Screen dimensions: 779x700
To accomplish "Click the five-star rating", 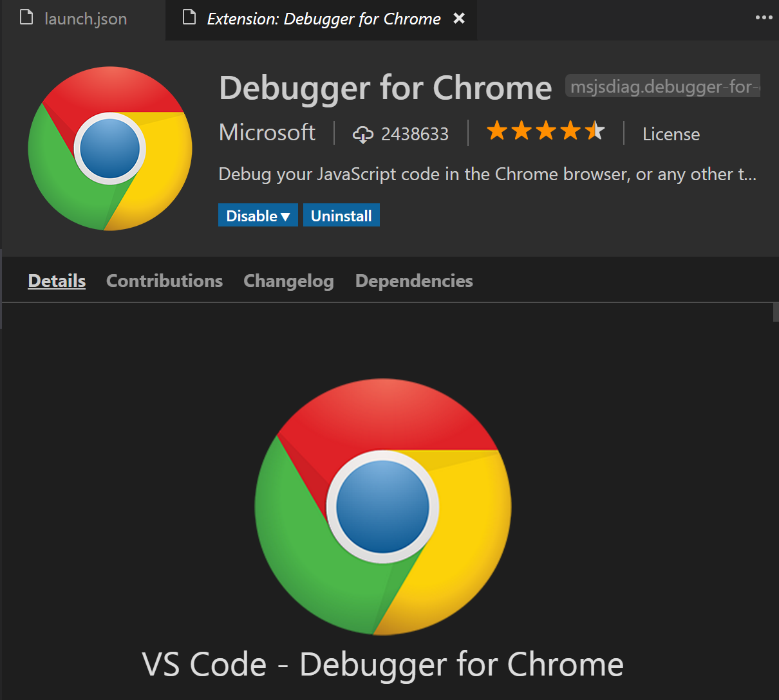I will 545,131.
